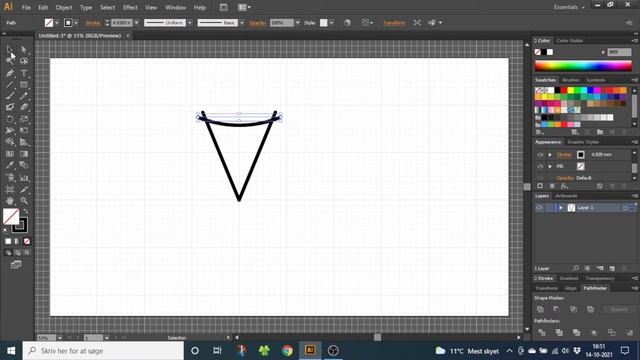640x360 pixels.
Task: Open the Basic brush definition dropdown
Action: 242,23
